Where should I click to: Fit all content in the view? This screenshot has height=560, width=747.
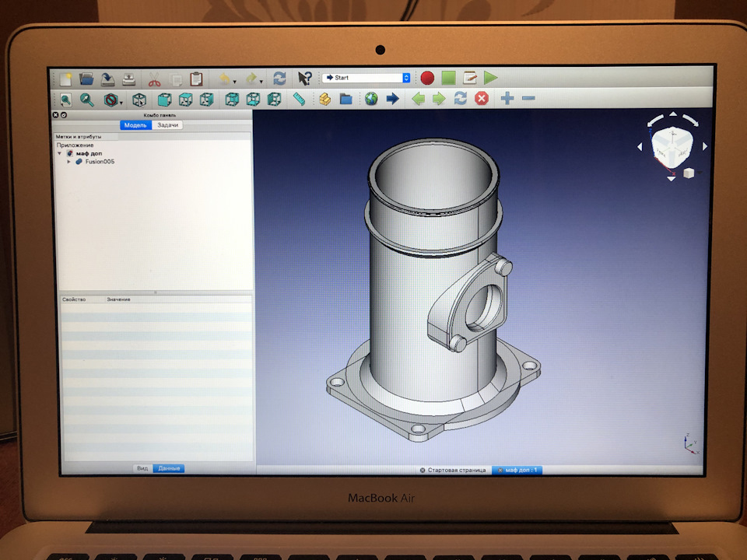click(x=65, y=100)
